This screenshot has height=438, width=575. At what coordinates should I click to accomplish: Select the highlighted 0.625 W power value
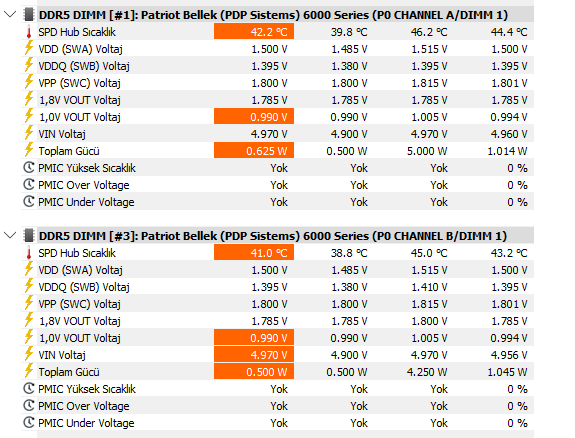click(x=254, y=151)
